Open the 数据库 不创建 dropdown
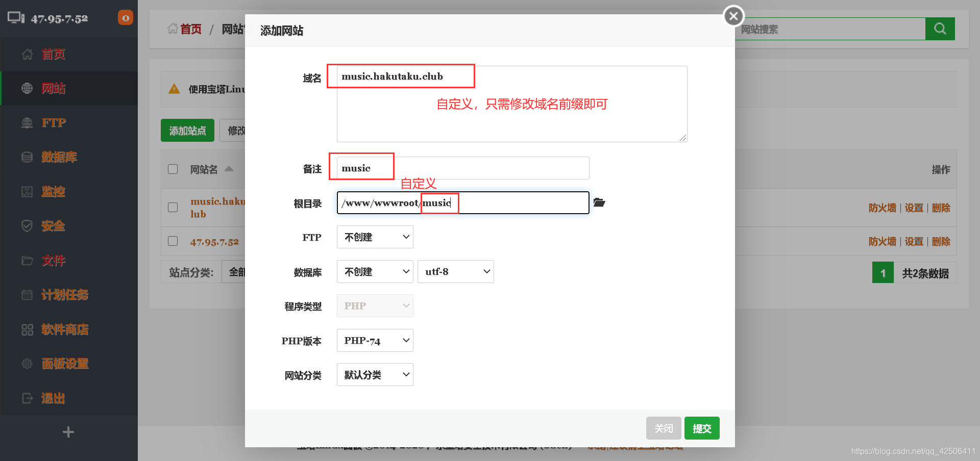Viewport: 980px width, 461px height. click(375, 272)
